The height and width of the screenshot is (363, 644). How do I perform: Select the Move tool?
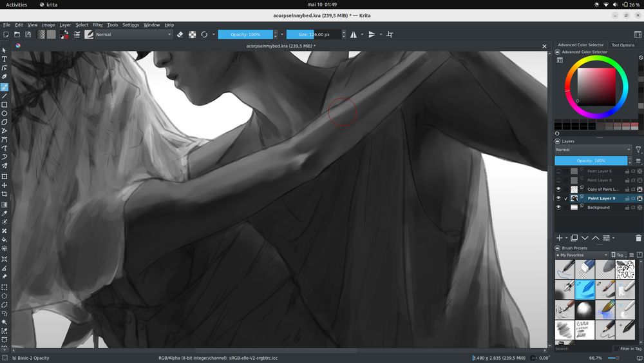coord(5,186)
